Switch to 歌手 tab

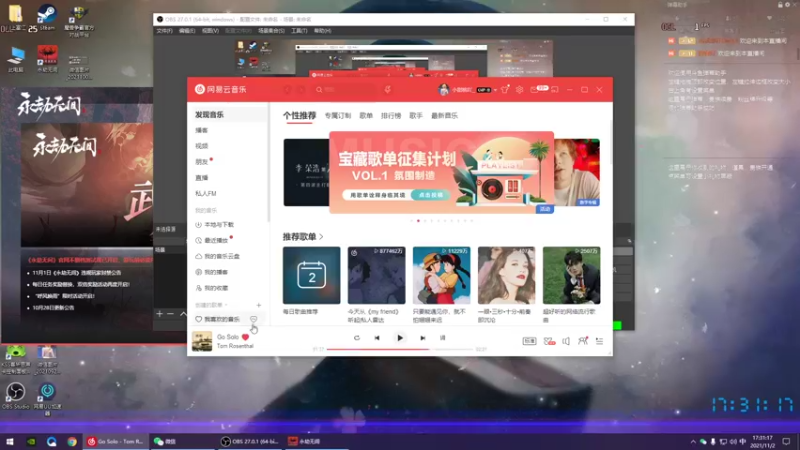pos(416,116)
